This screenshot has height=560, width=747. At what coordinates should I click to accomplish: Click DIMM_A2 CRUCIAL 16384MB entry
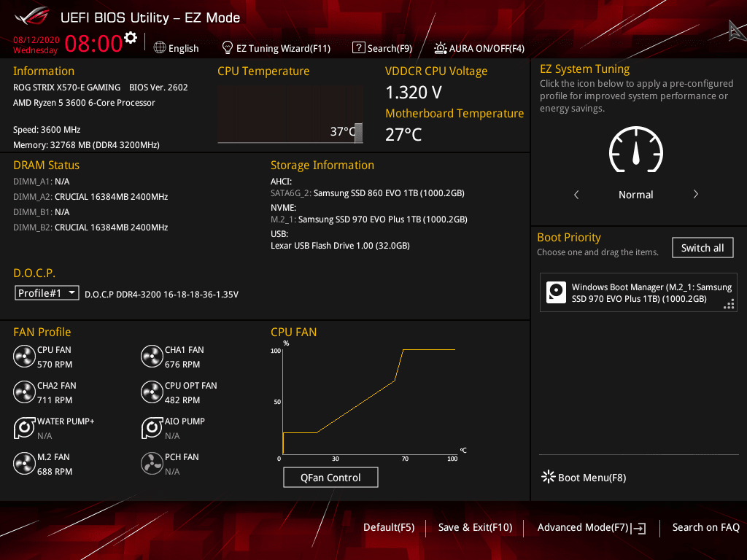click(90, 197)
